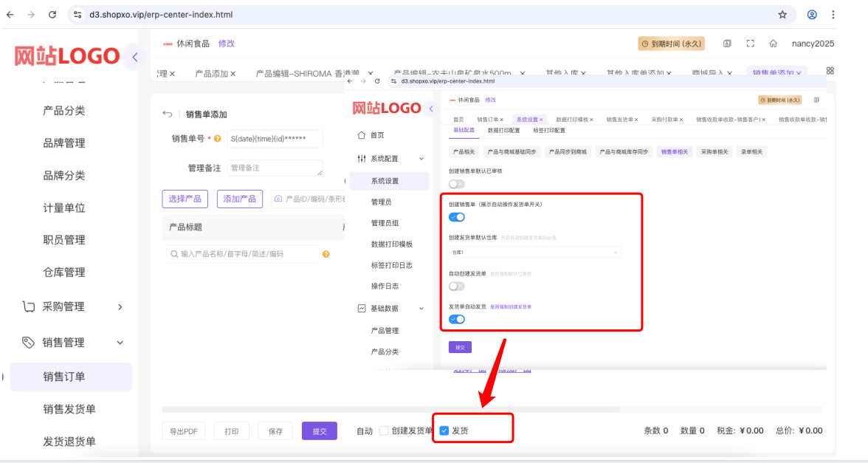Bookmark this page with the star icon

coord(782,15)
